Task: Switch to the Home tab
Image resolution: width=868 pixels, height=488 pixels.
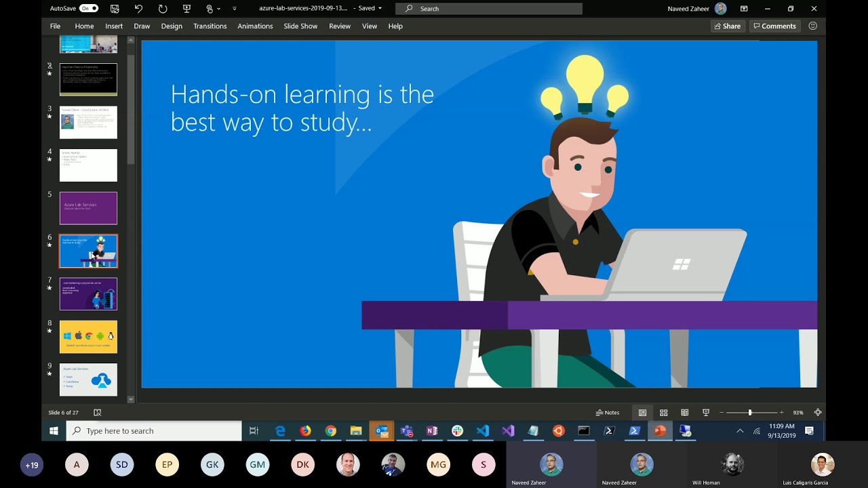Action: click(84, 26)
